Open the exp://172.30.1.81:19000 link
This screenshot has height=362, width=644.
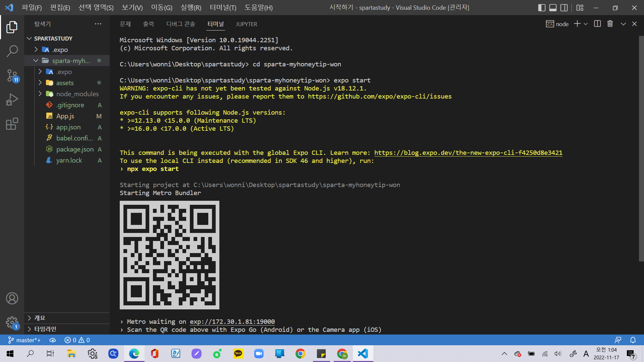pyautogui.click(x=232, y=322)
